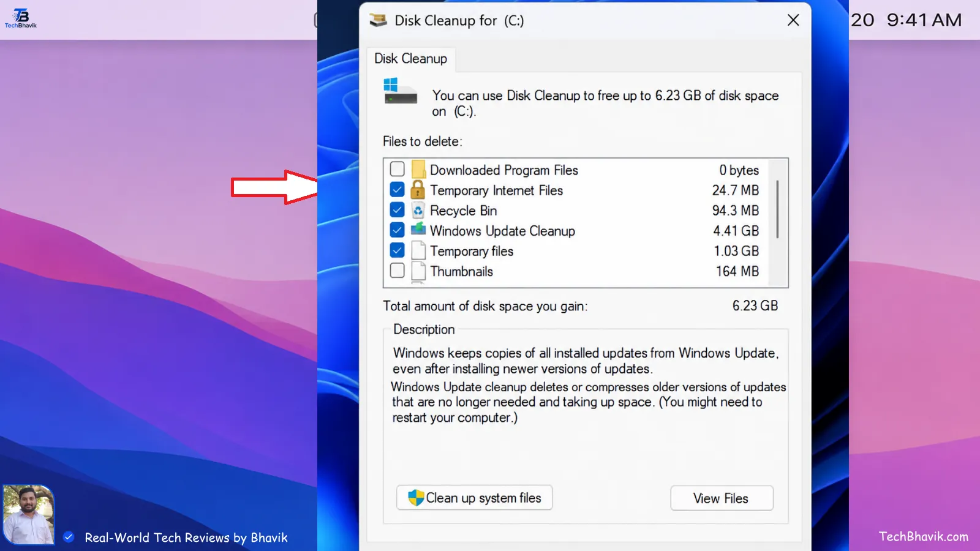This screenshot has width=980, height=551.
Task: Select the Windows Update Cleanup row text
Action: coord(502,231)
